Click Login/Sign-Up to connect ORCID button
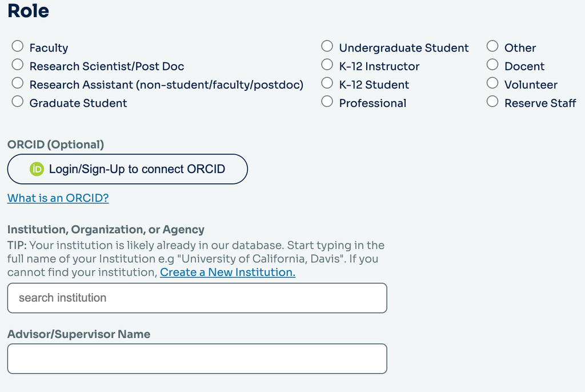The width and height of the screenshot is (585, 392). click(x=127, y=169)
